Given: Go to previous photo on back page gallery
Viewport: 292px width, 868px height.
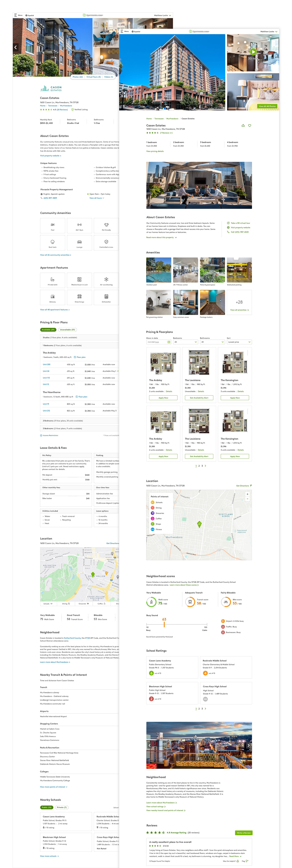Looking at the screenshot, I should 16,47.
